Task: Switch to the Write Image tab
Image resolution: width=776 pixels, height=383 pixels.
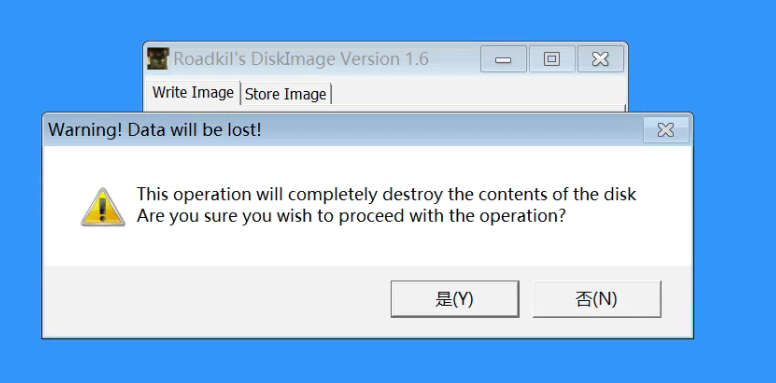Action: (x=193, y=93)
